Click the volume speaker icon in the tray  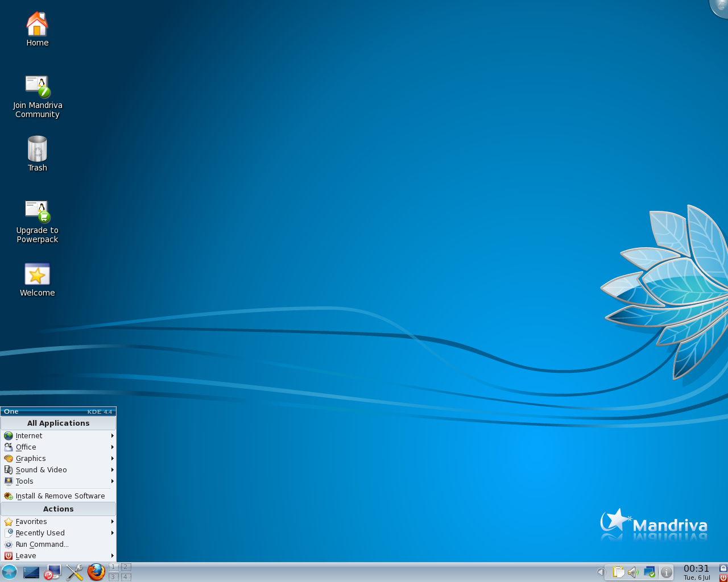632,571
